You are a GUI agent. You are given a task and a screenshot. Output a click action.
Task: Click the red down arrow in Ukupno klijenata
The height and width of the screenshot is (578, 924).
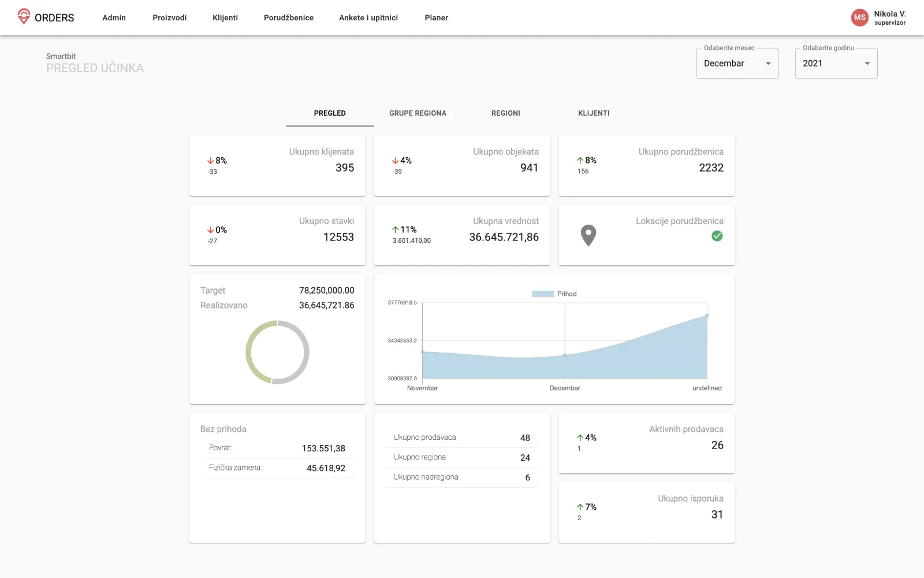click(211, 161)
